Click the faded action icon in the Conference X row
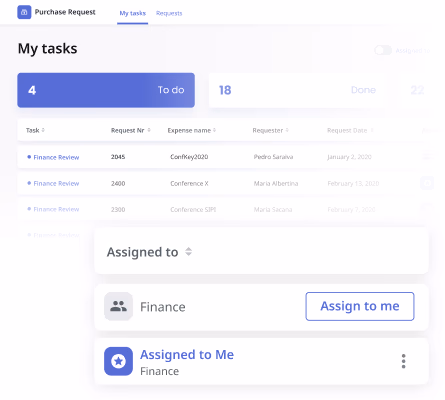The width and height of the screenshot is (445, 400). 427,183
